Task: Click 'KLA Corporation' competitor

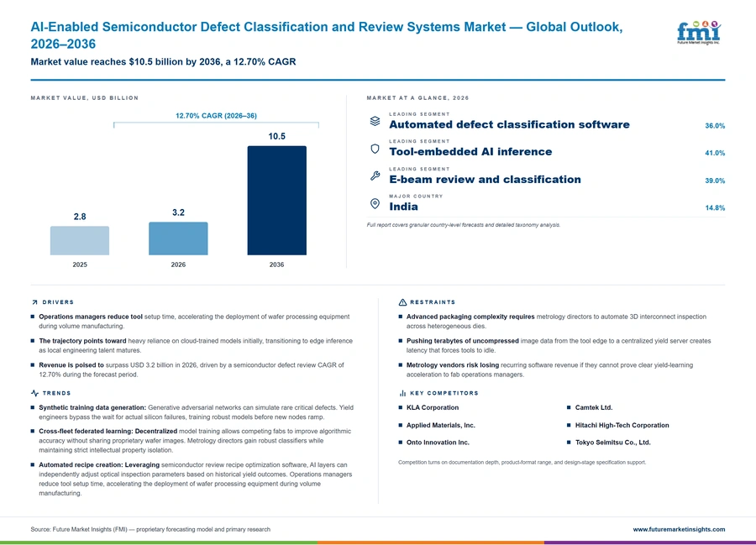Action: click(x=433, y=407)
